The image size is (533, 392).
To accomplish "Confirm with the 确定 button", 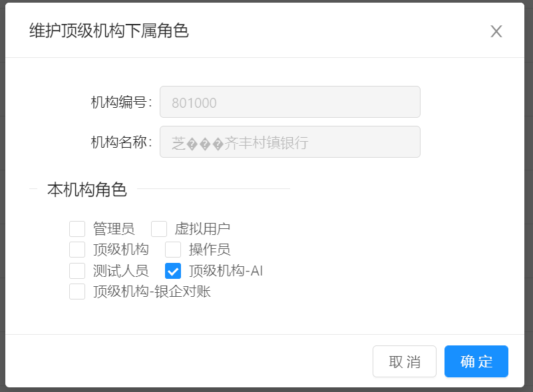I will click(476, 361).
